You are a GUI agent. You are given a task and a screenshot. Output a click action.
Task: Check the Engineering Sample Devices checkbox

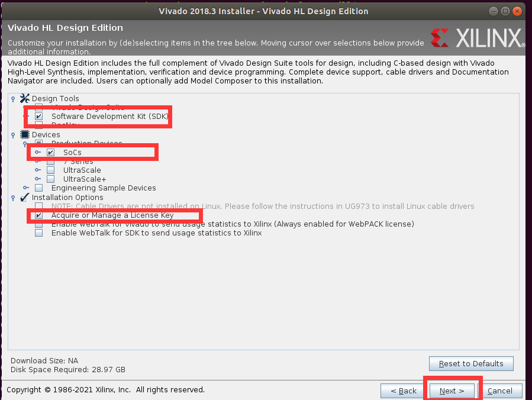38,188
